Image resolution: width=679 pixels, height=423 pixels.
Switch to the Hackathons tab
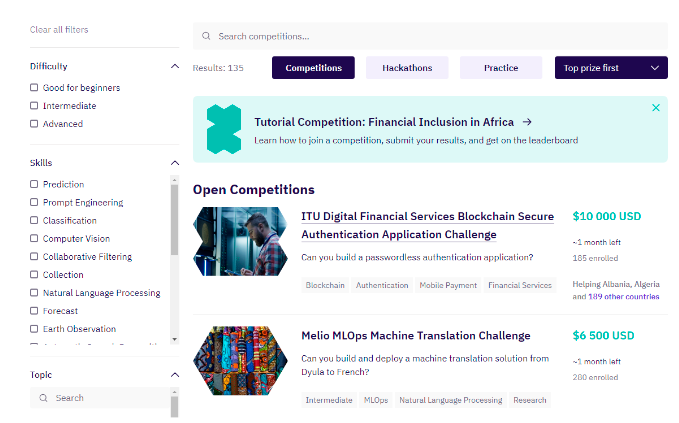pyautogui.click(x=407, y=68)
